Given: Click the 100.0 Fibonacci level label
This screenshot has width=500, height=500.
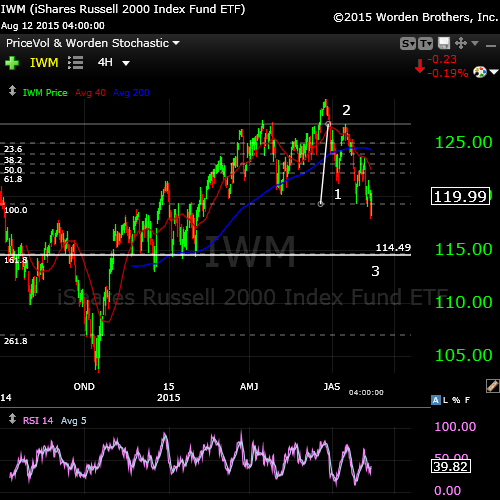Looking at the screenshot, I should pos(16,210).
